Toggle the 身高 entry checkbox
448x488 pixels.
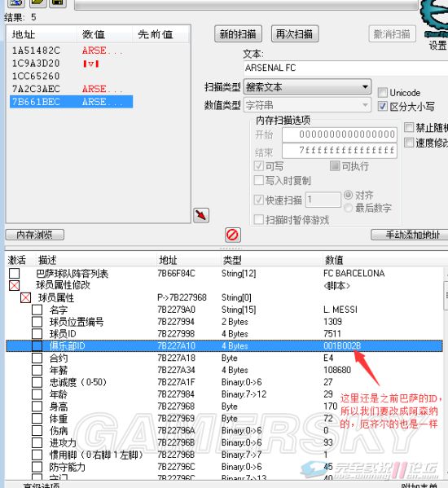(x=37, y=407)
